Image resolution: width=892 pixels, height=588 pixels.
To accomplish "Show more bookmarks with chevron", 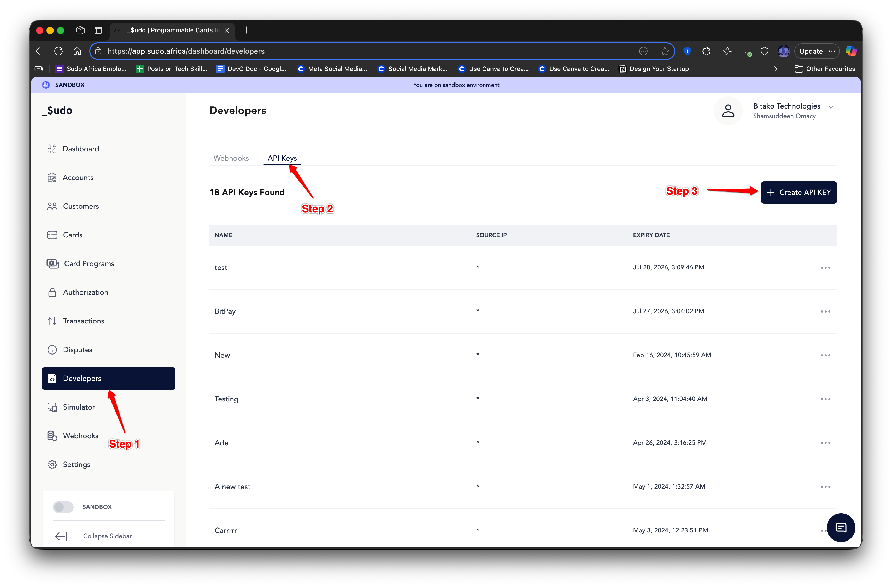I will pos(775,69).
